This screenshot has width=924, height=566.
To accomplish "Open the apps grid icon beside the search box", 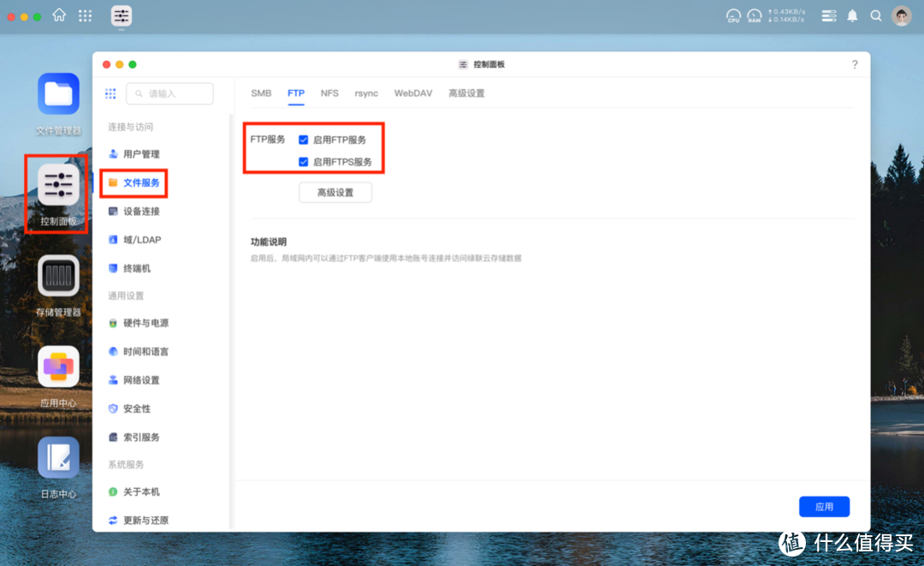I will [x=110, y=93].
